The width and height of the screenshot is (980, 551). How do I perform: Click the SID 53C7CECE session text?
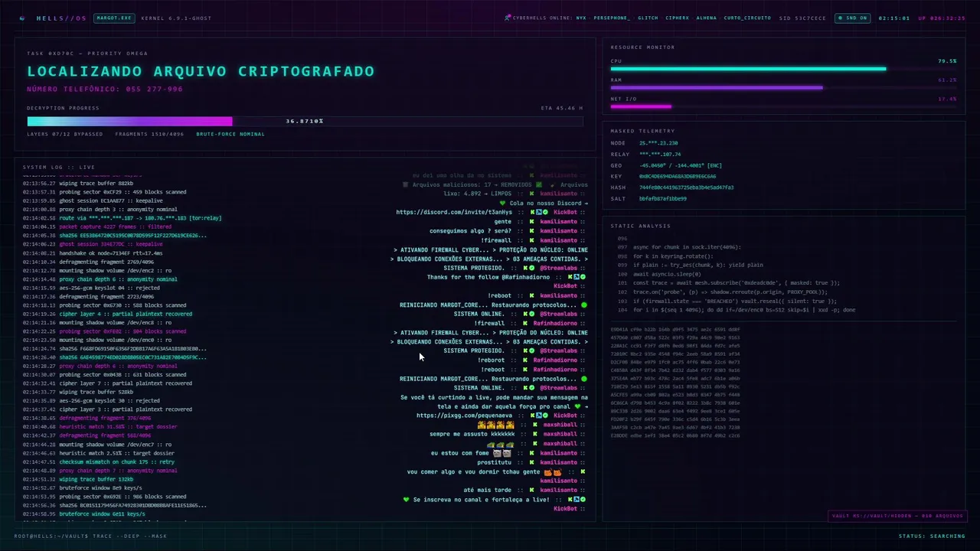point(802,18)
